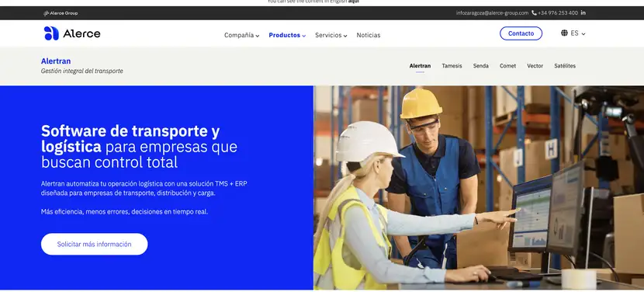Click the globe language icon

(564, 33)
